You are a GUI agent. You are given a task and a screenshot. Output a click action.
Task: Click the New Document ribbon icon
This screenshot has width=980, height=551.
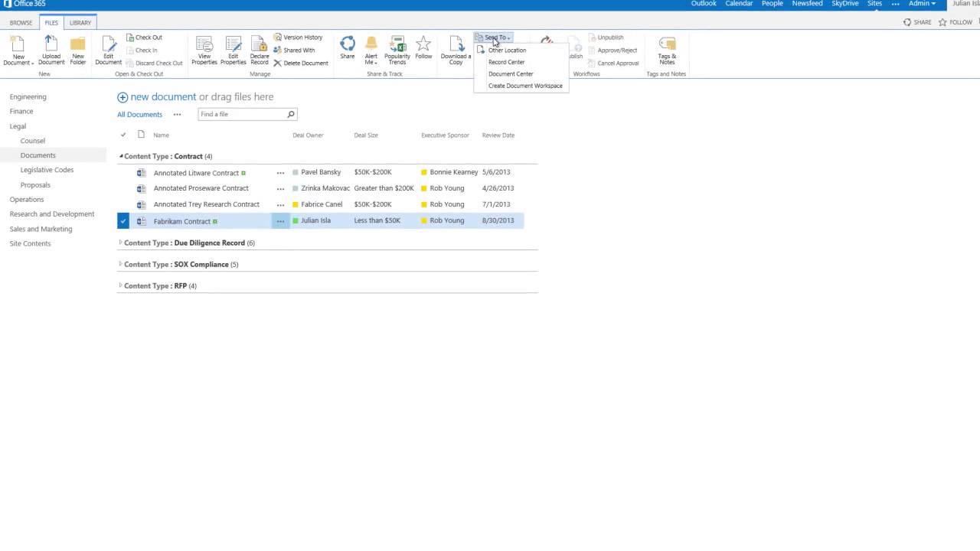click(18, 51)
